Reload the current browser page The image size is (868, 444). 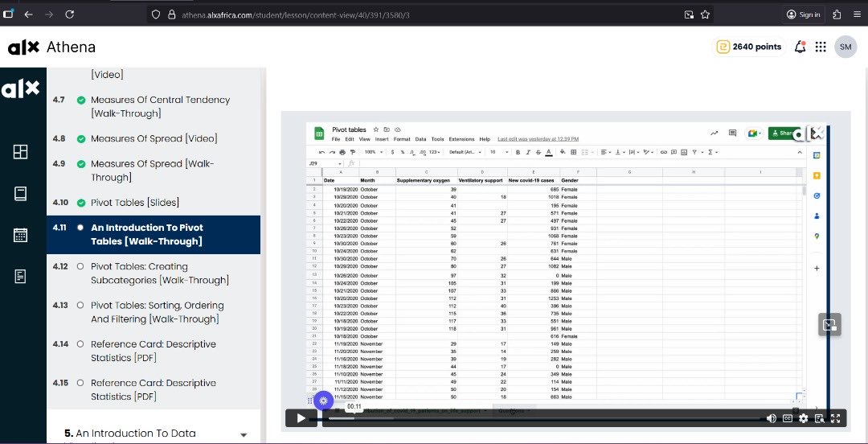tap(70, 15)
